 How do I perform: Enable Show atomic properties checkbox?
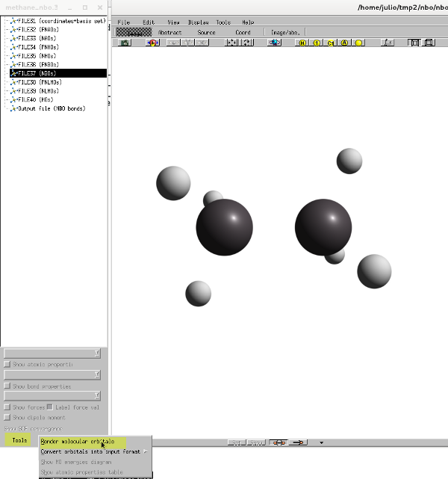pos(7,364)
